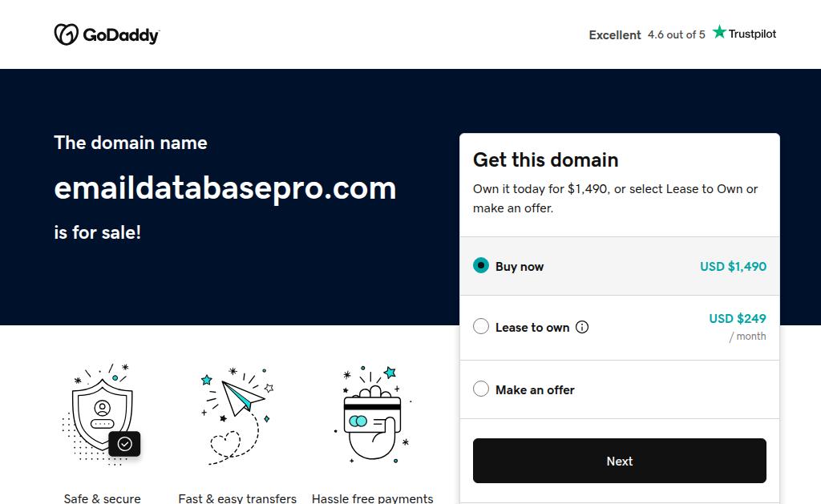The image size is (821, 504).
Task: Click the Make an offer label text
Action: [x=535, y=390]
